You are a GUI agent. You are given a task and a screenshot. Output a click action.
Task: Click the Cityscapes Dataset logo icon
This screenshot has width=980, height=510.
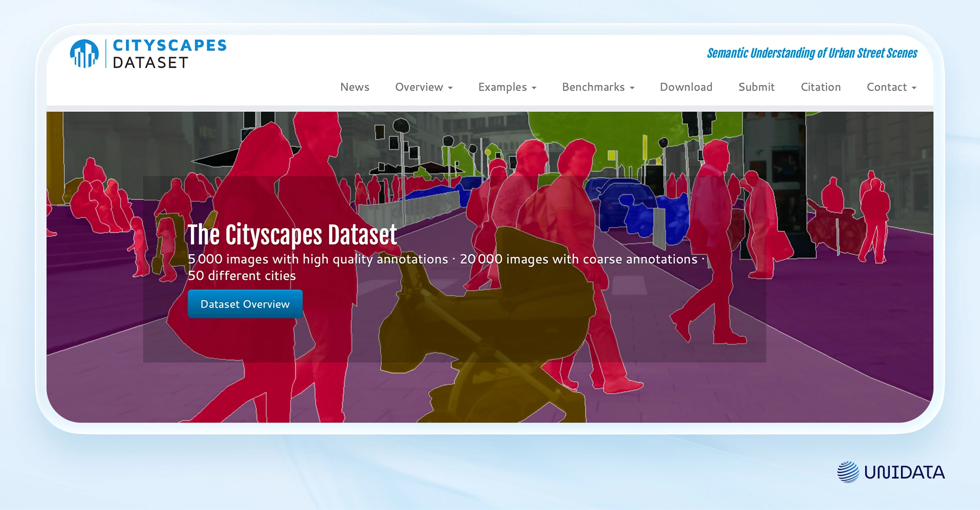coord(84,53)
